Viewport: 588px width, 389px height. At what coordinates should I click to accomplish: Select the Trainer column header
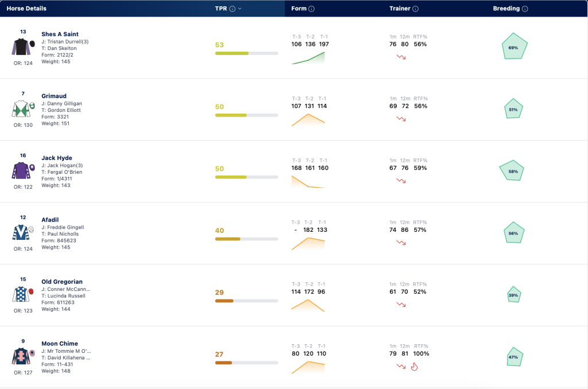[x=400, y=9]
